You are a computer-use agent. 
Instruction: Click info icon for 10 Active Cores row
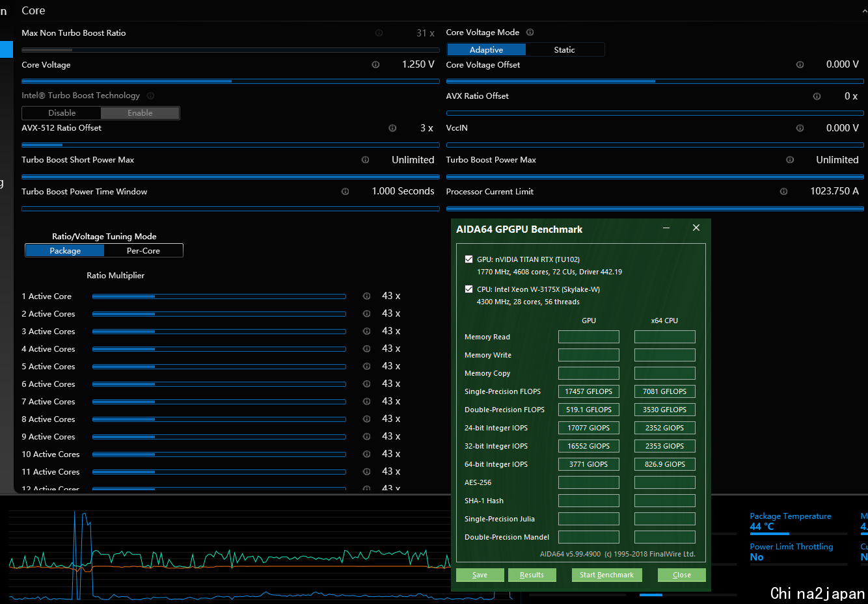[x=366, y=454]
